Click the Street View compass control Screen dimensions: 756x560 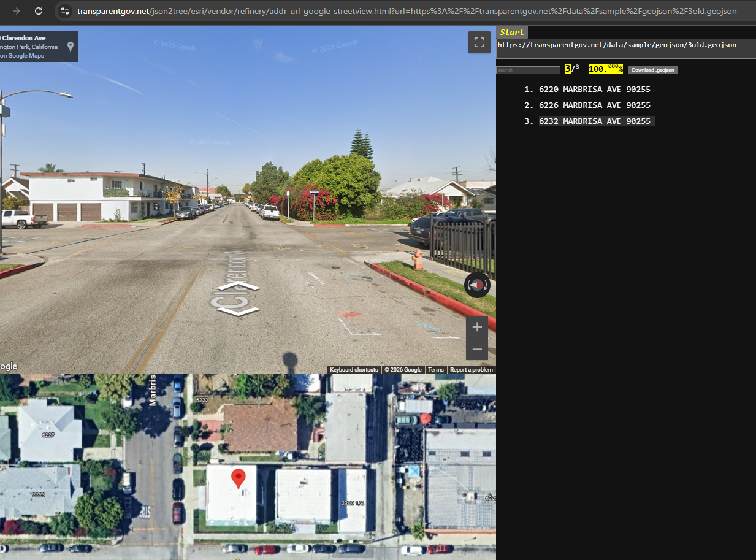tap(477, 285)
